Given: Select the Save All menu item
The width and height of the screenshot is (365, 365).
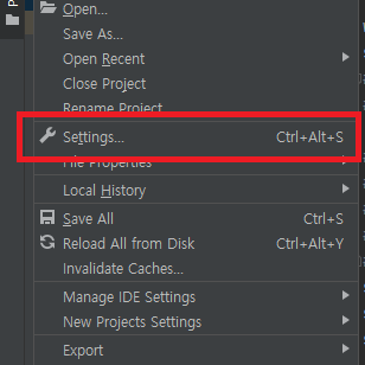Looking at the screenshot, I should pyautogui.click(x=196, y=219).
